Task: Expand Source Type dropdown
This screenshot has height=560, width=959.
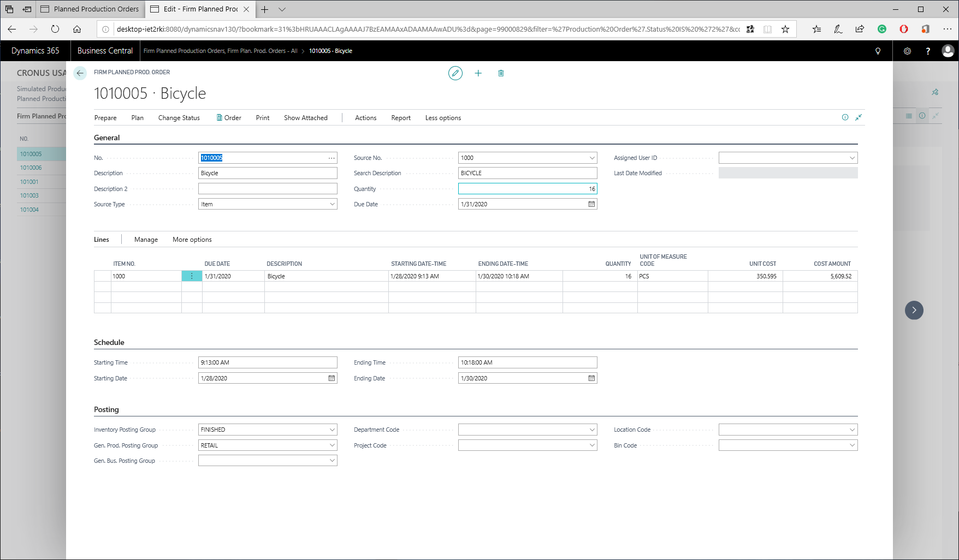Action: click(332, 204)
